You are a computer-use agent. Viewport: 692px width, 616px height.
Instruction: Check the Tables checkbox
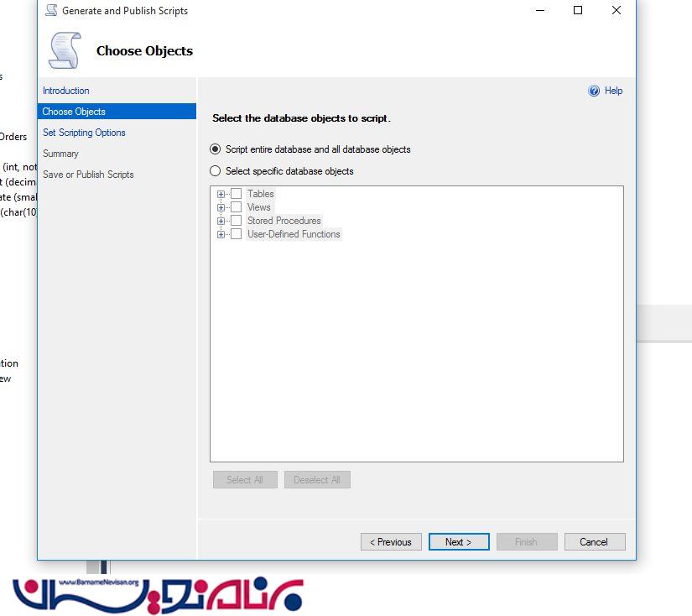pyautogui.click(x=236, y=193)
